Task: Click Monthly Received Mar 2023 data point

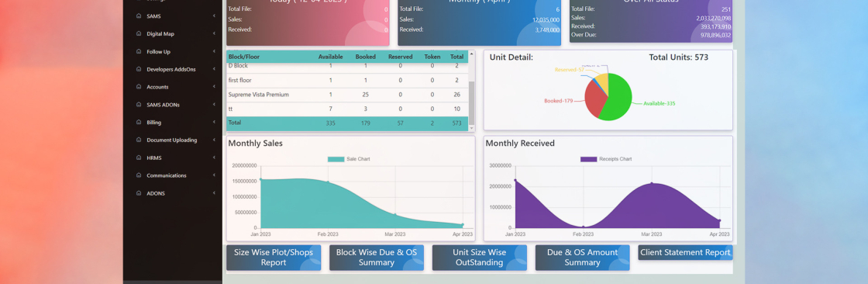Action: 652,183
